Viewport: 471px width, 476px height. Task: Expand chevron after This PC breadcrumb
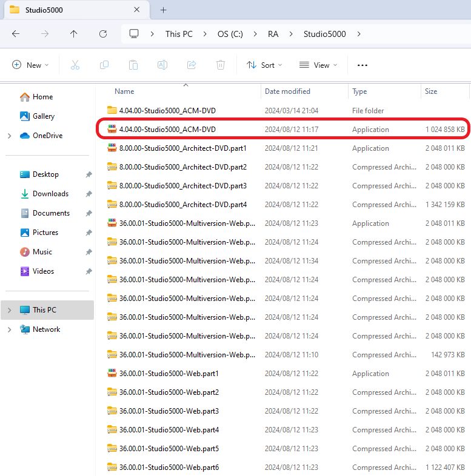(205, 34)
